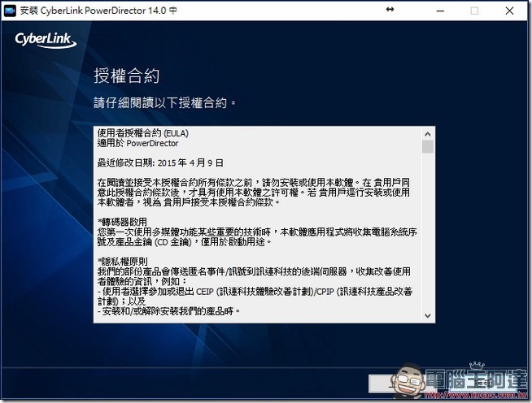Close the PowerDirector installer window

pos(509,11)
